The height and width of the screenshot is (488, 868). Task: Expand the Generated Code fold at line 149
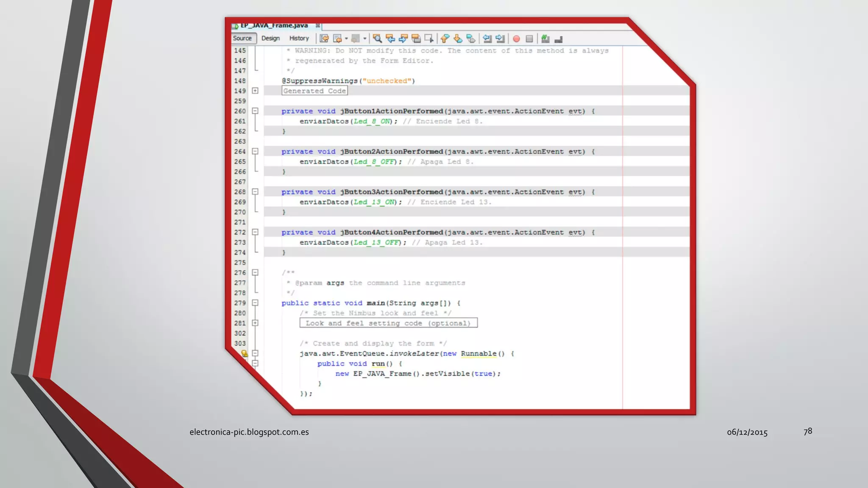tap(255, 91)
